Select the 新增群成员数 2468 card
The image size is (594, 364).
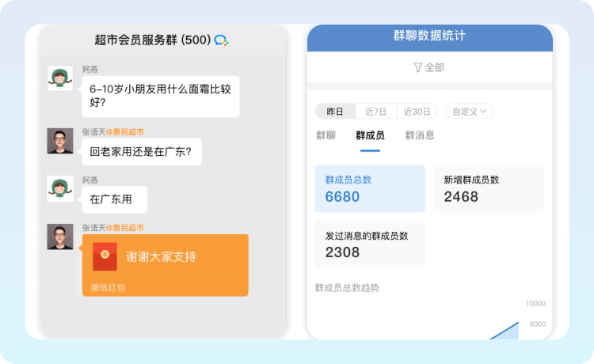488,188
